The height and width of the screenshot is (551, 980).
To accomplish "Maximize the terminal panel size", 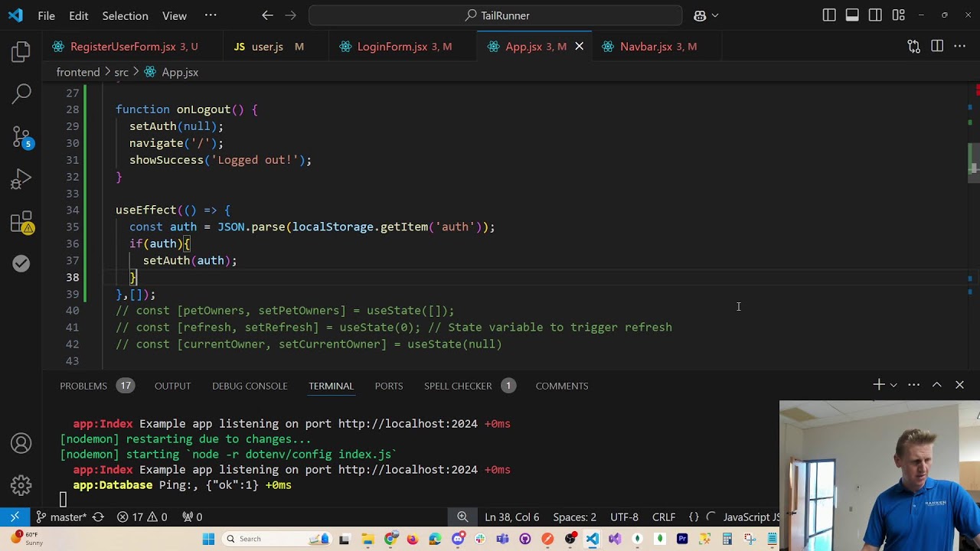I will tap(936, 385).
